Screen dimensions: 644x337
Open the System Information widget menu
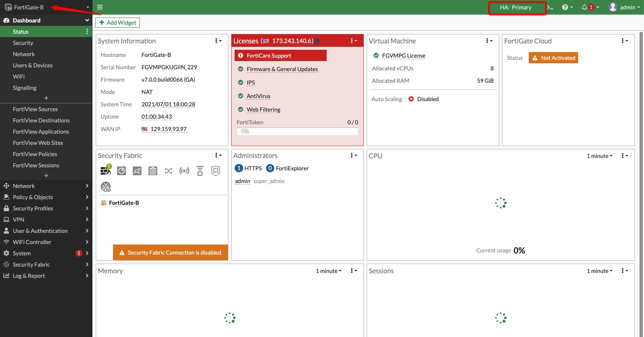click(219, 41)
